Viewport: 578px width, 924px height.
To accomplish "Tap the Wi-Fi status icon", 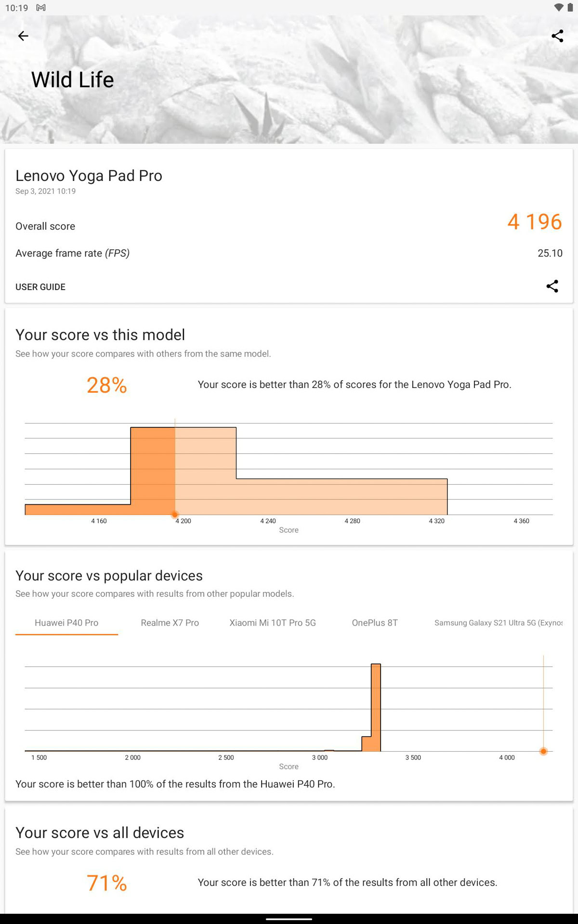I will tap(558, 8).
